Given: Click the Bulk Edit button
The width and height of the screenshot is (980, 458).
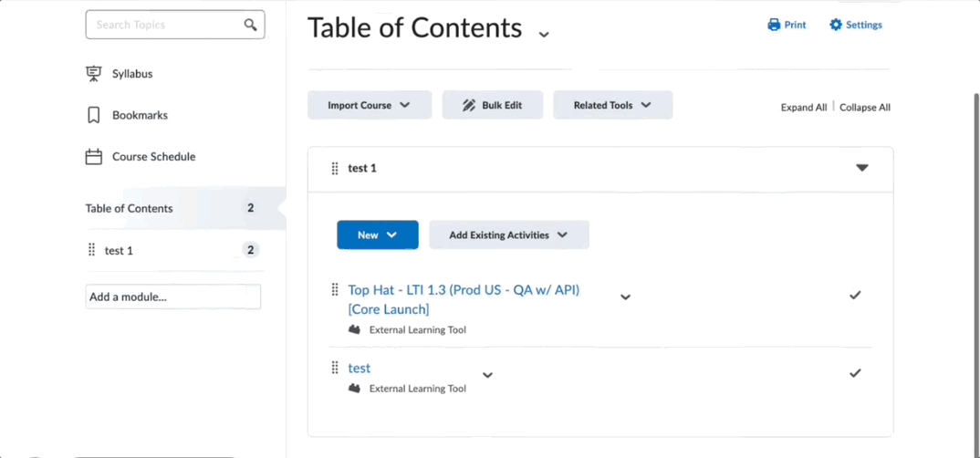Looking at the screenshot, I should [493, 105].
